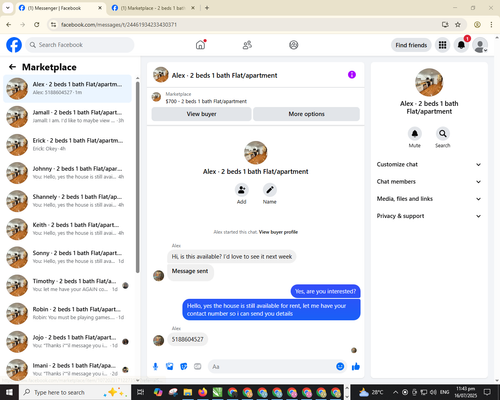Image resolution: width=500 pixels, height=400 pixels.
Task: Send a thumbs-up like
Action: tap(356, 367)
